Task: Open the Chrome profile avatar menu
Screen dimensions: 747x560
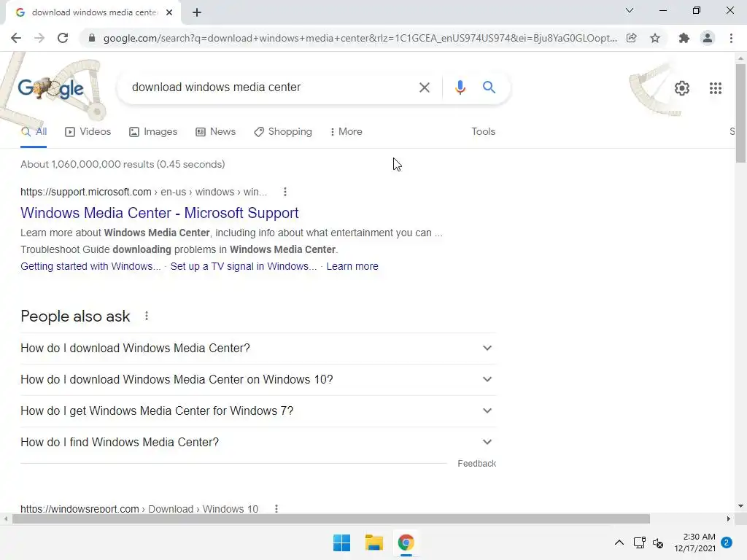Action: coord(708,38)
